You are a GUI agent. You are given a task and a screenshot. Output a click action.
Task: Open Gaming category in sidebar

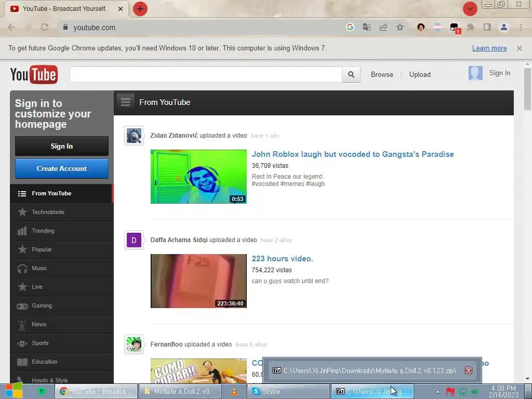pyautogui.click(x=61, y=305)
